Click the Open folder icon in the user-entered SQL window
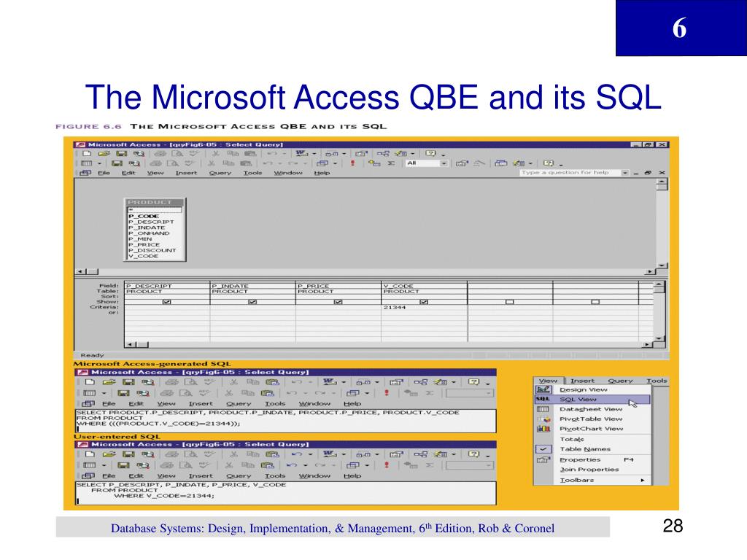This screenshot has height=560, width=747. coord(109,454)
